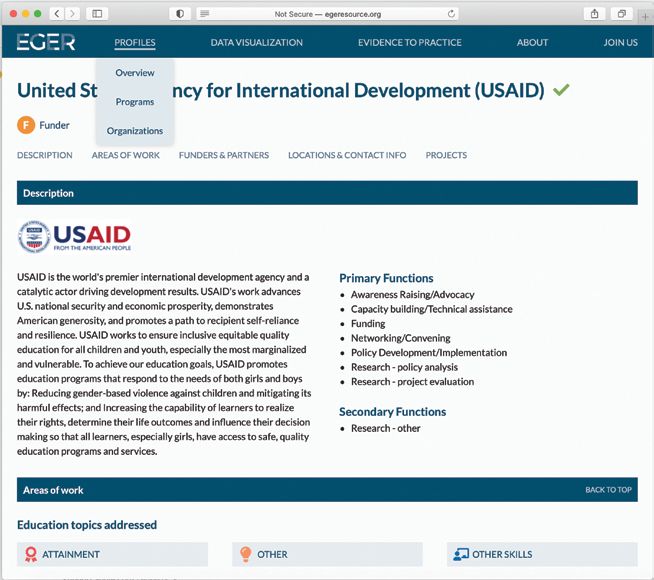Expand the OTHER topic box

[327, 554]
